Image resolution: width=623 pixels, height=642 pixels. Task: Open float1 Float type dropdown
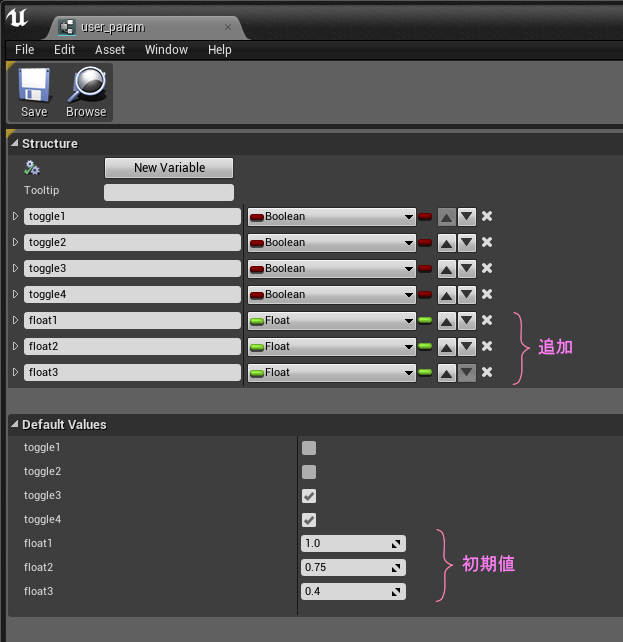[x=332, y=321]
